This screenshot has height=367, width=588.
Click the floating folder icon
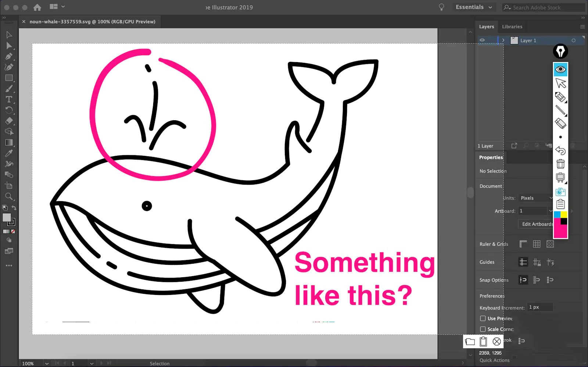click(x=470, y=342)
